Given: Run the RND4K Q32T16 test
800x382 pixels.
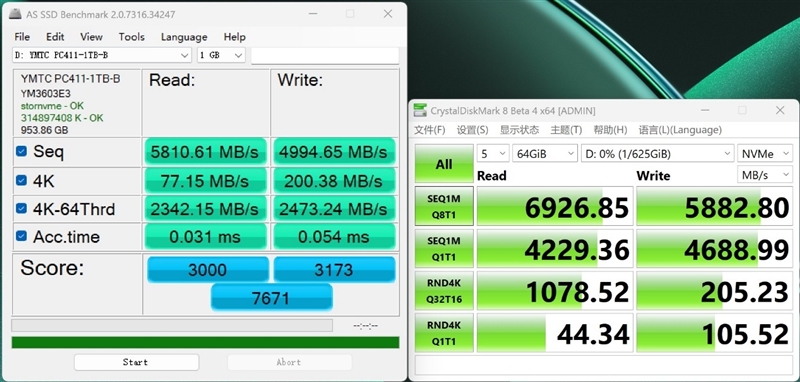Looking at the screenshot, I should click(444, 291).
